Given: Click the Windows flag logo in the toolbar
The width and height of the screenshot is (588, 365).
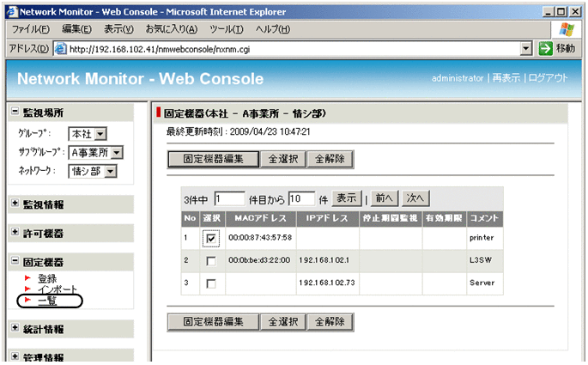Looking at the screenshot, I should point(567,29).
